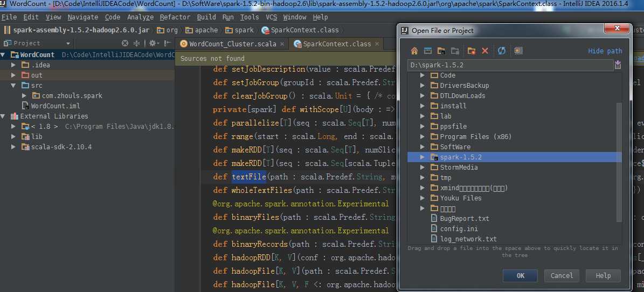Click Help in Open File dialog

(x=603, y=276)
